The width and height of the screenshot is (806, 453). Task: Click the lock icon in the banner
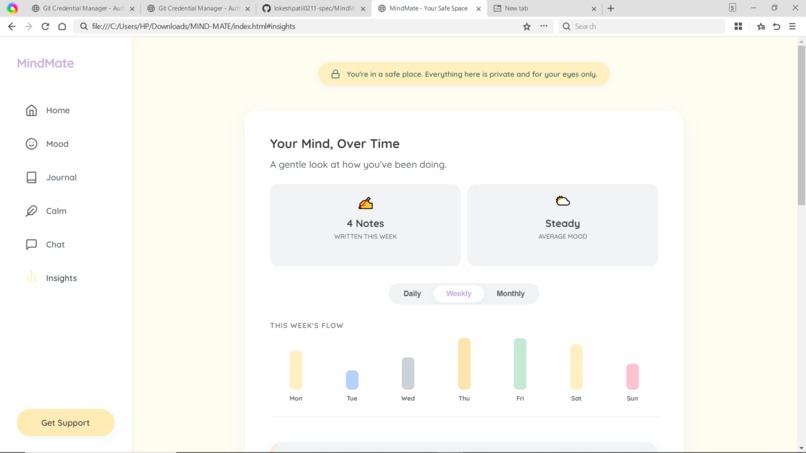pyautogui.click(x=335, y=74)
